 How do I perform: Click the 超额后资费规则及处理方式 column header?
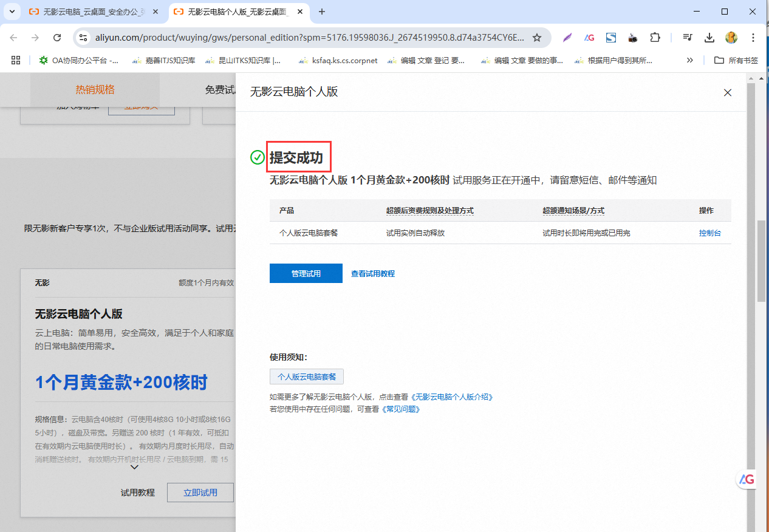(430, 211)
